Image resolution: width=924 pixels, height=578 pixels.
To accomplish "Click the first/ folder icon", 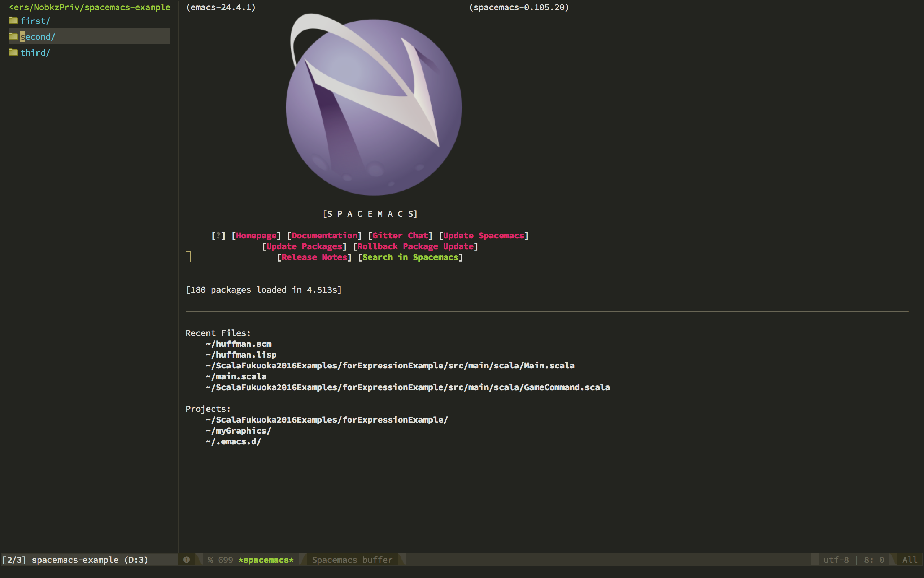I will click(13, 20).
